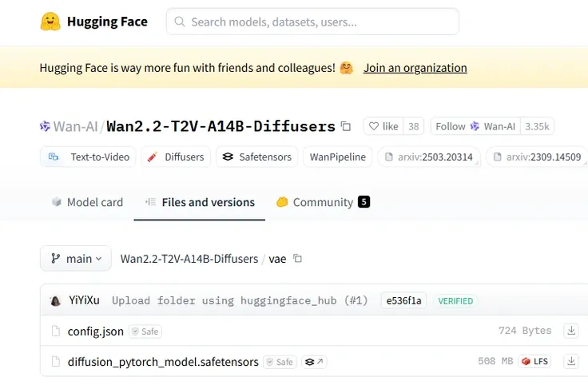Click the hugging emoji in the banner

coord(347,68)
